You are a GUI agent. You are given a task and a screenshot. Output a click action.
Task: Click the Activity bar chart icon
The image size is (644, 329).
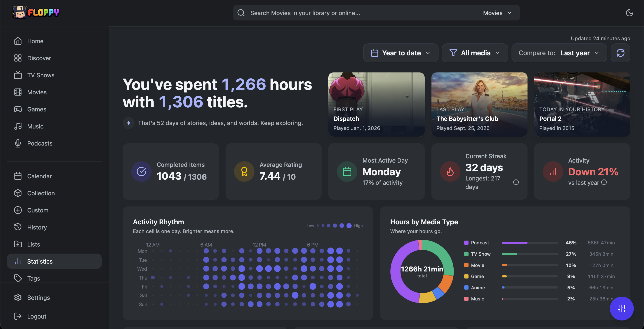[553, 171]
